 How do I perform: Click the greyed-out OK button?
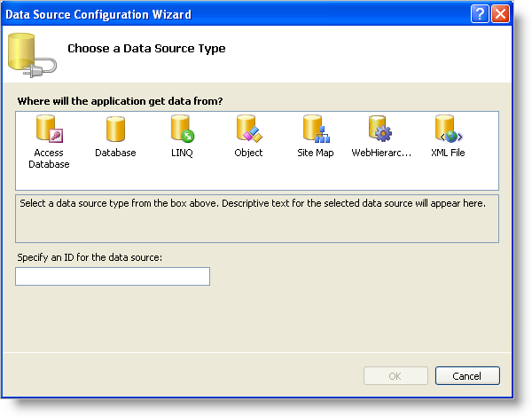[x=395, y=376]
